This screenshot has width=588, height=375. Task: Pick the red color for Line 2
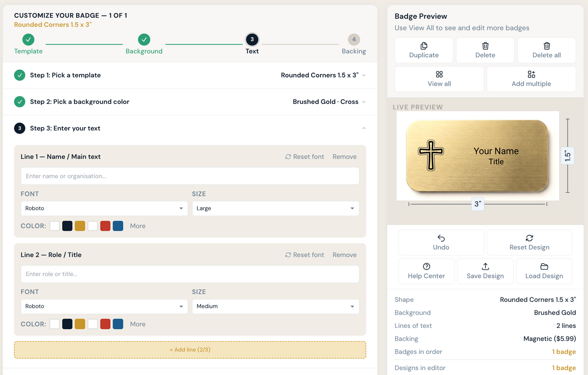click(105, 324)
